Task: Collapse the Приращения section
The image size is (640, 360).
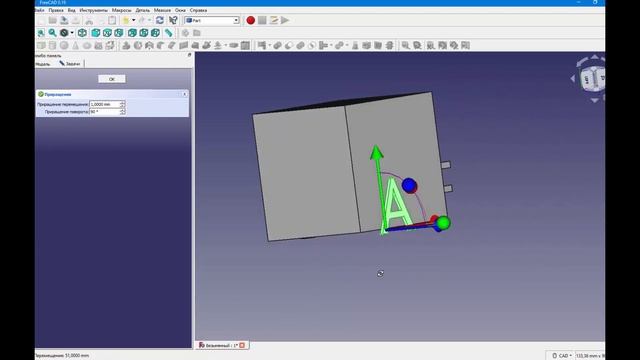Action: pos(184,94)
